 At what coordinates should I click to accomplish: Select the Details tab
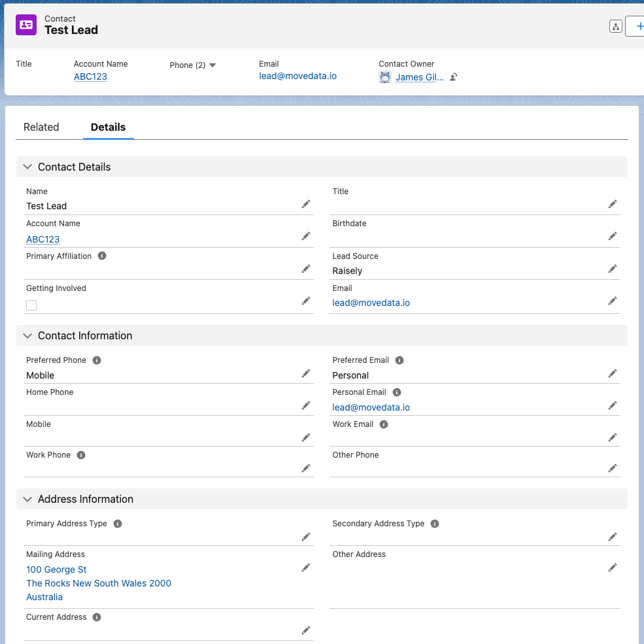(108, 127)
